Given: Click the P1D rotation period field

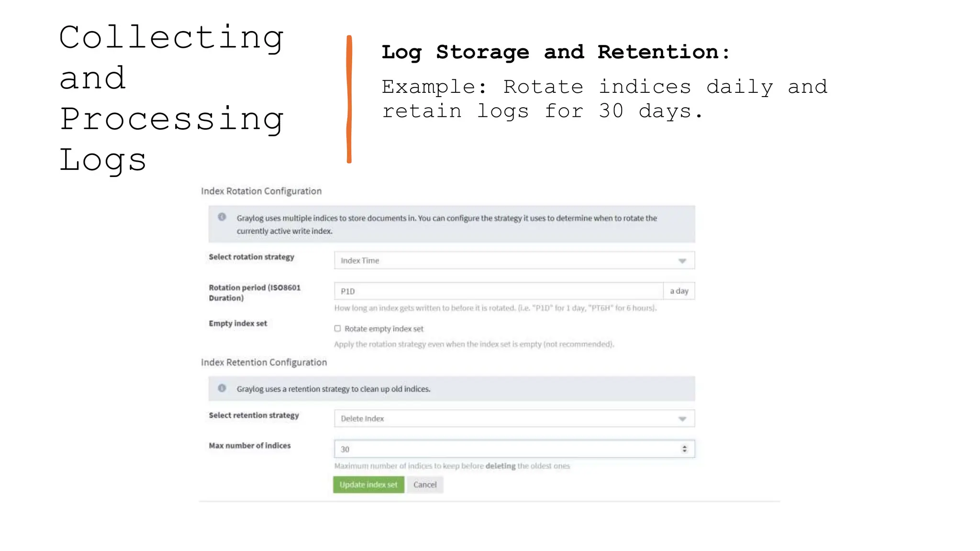Looking at the screenshot, I should [x=498, y=291].
